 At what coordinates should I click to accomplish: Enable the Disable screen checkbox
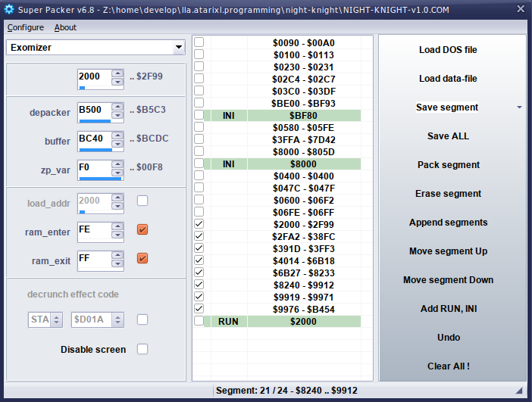coord(142,349)
